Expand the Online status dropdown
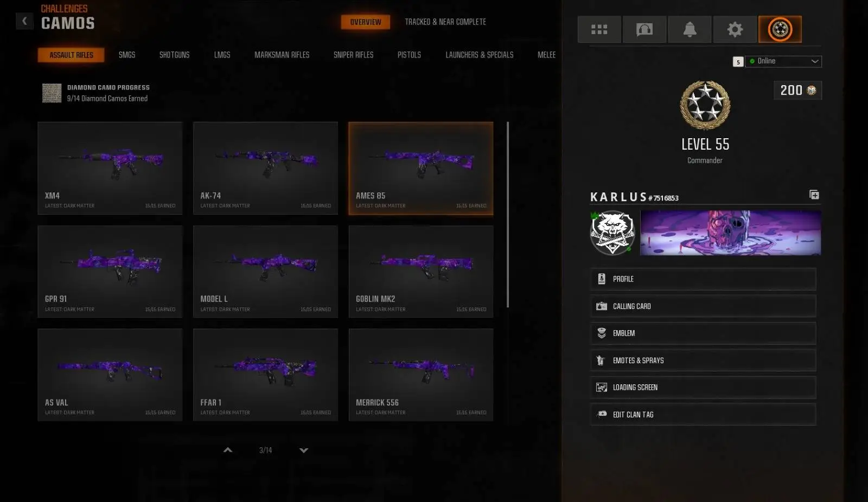The height and width of the screenshot is (502, 868). (x=783, y=61)
